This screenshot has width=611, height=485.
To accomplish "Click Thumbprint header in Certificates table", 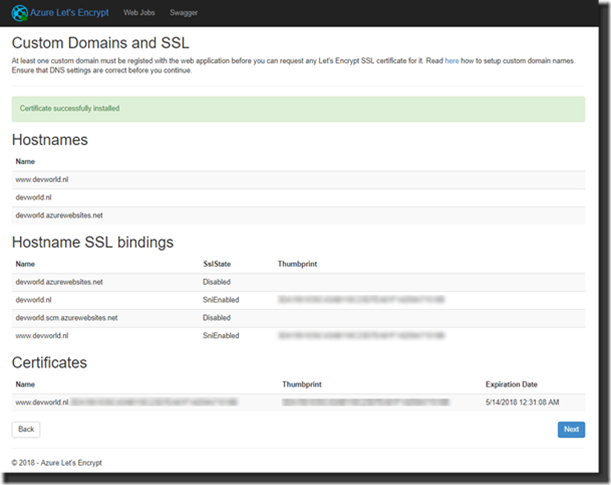I will pyautogui.click(x=302, y=384).
